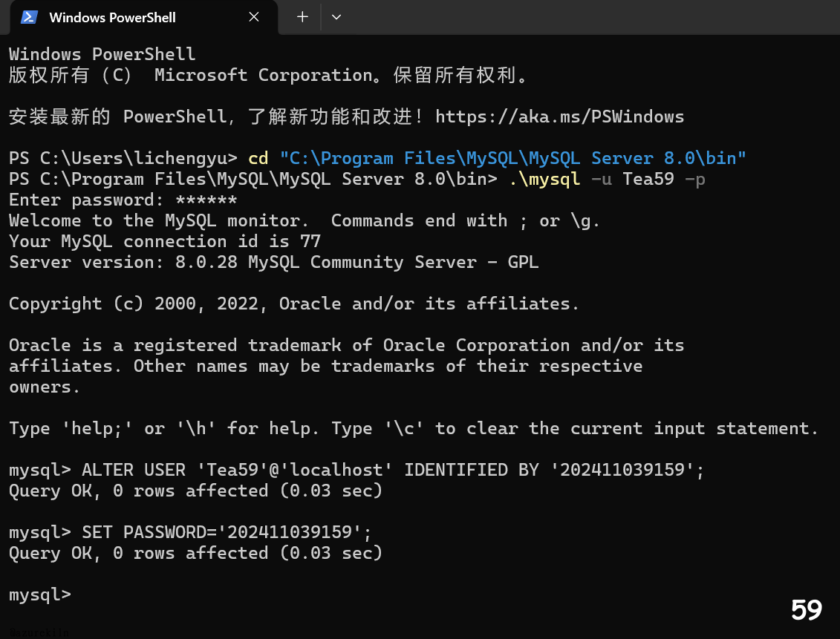Click the Enter password masked line
The height and width of the screenshot is (639, 840).
tap(123, 200)
